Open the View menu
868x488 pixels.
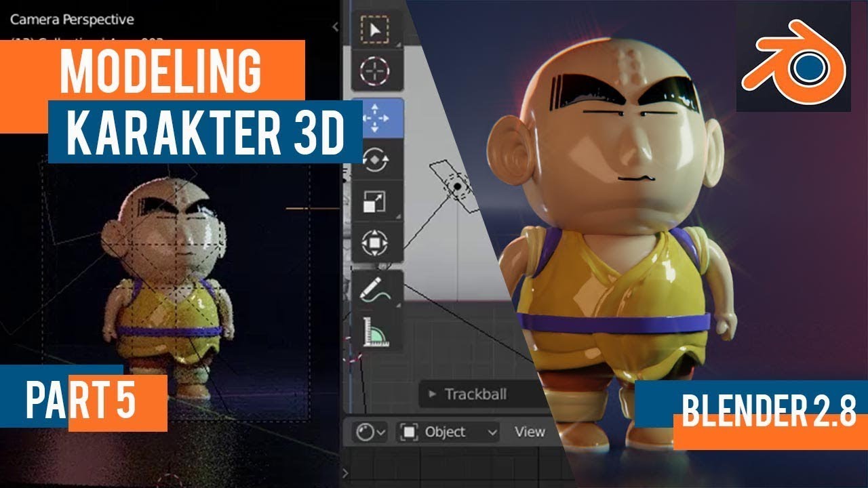530,432
